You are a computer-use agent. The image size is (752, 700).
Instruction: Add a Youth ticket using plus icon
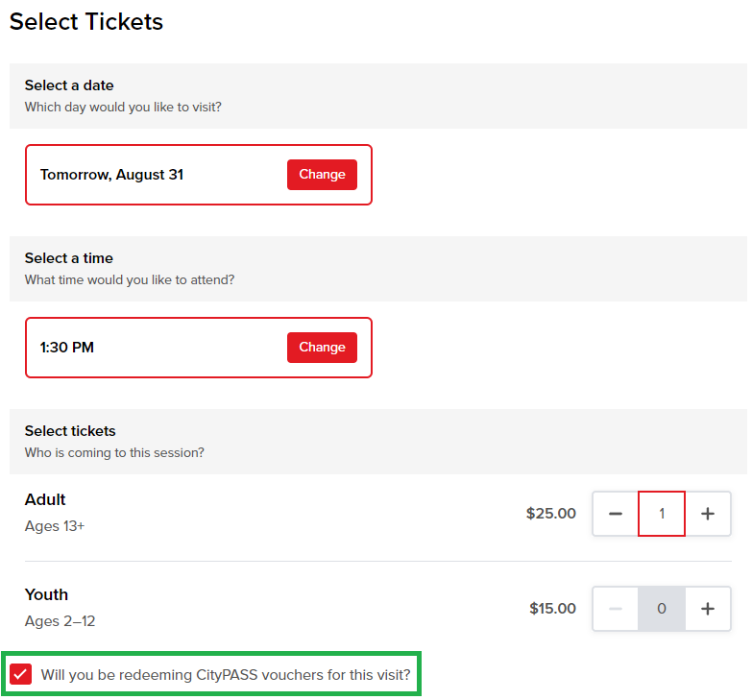tap(708, 609)
